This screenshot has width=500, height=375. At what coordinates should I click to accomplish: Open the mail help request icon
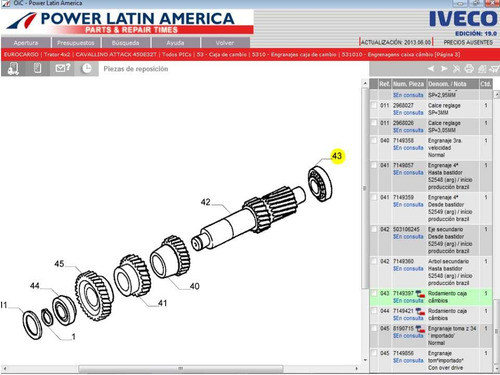63,68
